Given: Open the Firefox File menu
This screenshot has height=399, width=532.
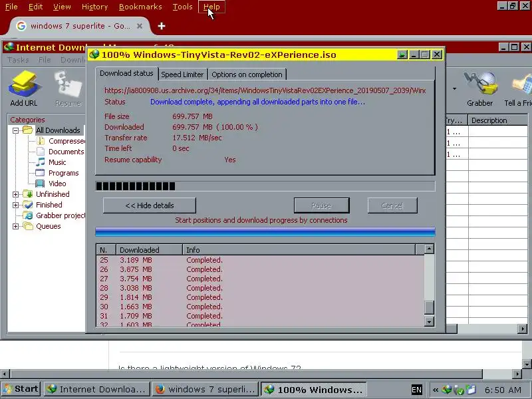Looking at the screenshot, I should pyautogui.click(x=11, y=7).
